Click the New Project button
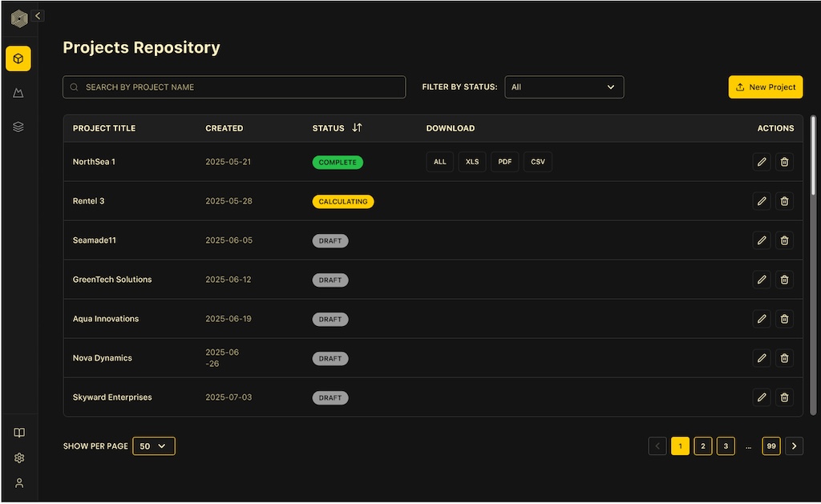The width and height of the screenshot is (821, 504). click(x=765, y=87)
